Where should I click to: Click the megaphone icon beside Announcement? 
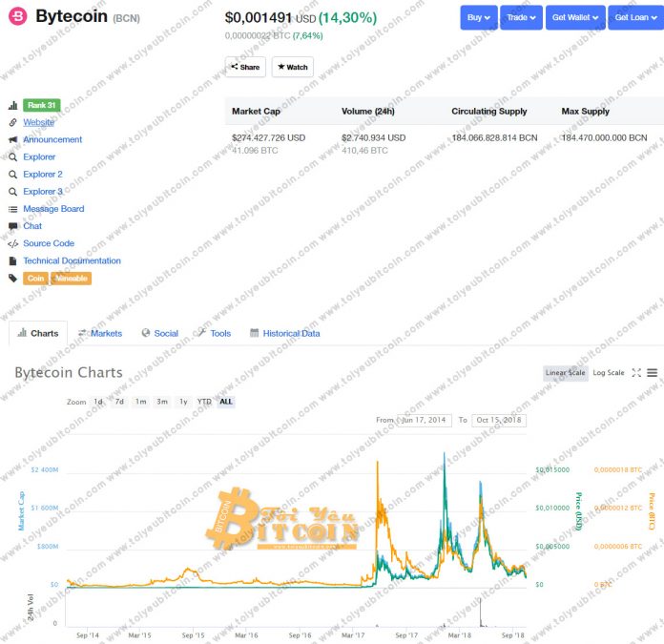coord(13,139)
